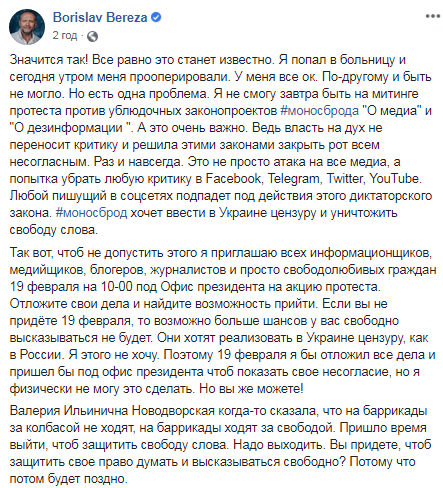Open the #моносброд hashtag before 'хочет ввести'
Screen dimensions: 443x488
[91, 213]
